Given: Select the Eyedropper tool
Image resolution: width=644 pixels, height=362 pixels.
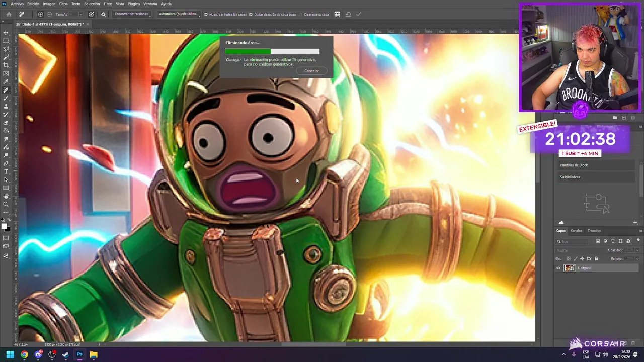Looking at the screenshot, I should click(6, 81).
